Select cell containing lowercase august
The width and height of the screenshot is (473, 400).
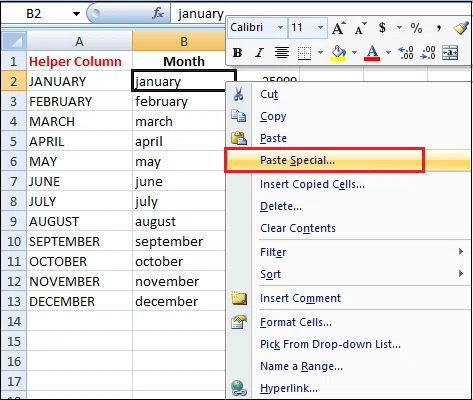coord(179,221)
